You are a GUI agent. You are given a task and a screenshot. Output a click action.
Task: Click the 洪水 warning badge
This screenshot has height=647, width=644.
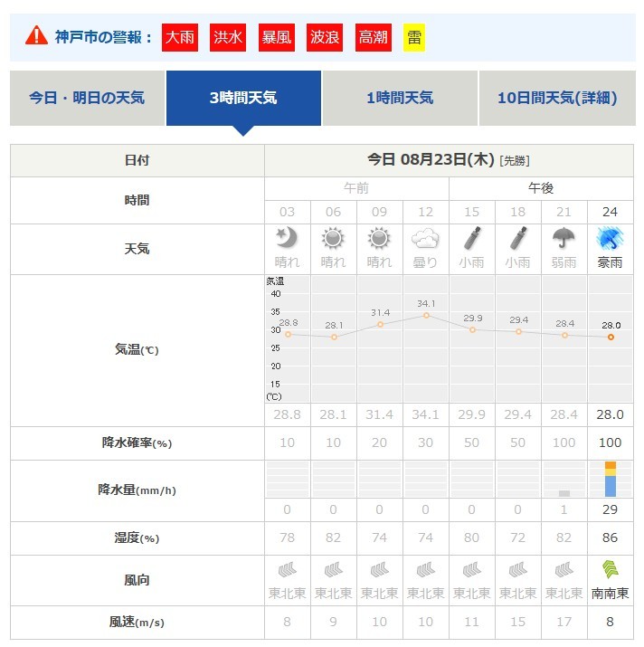[228, 38]
